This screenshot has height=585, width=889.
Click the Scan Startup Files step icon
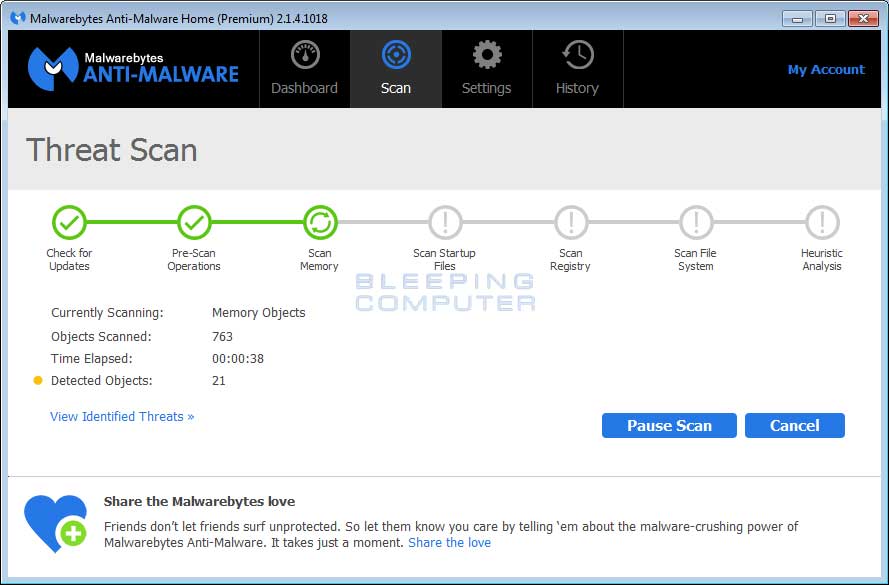point(445,222)
